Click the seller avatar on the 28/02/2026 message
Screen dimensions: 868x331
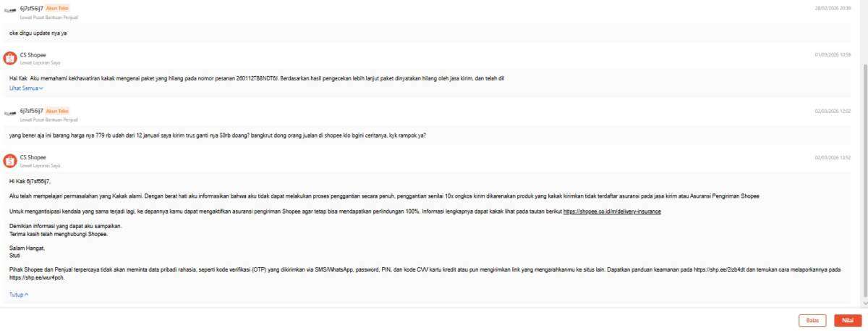(x=10, y=11)
